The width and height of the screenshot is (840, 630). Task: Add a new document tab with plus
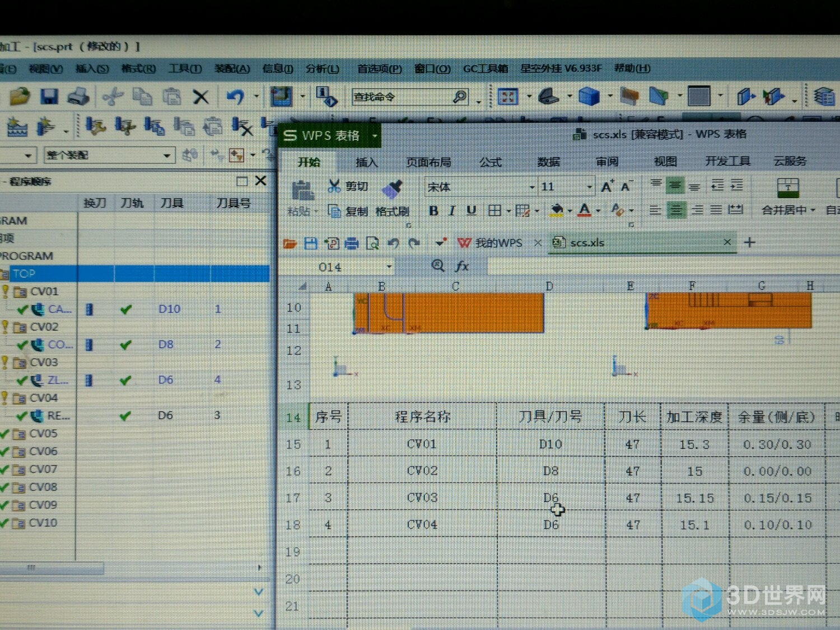tap(750, 242)
